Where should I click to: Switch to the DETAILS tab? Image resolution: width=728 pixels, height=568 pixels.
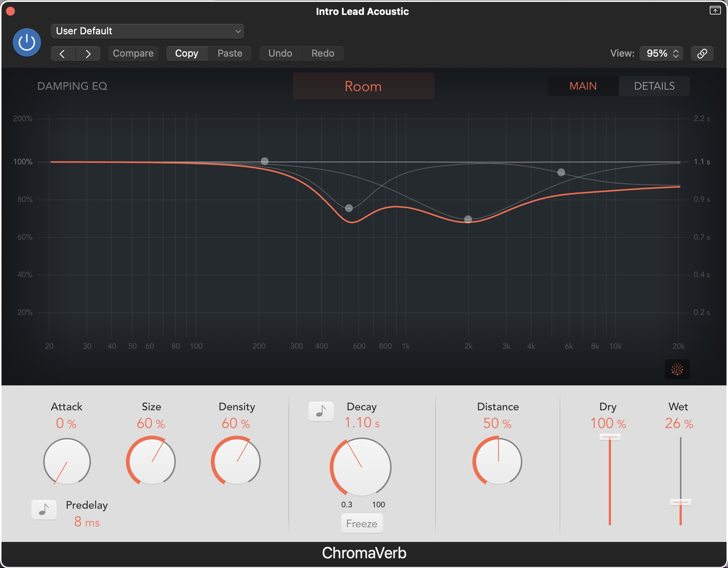click(x=654, y=86)
